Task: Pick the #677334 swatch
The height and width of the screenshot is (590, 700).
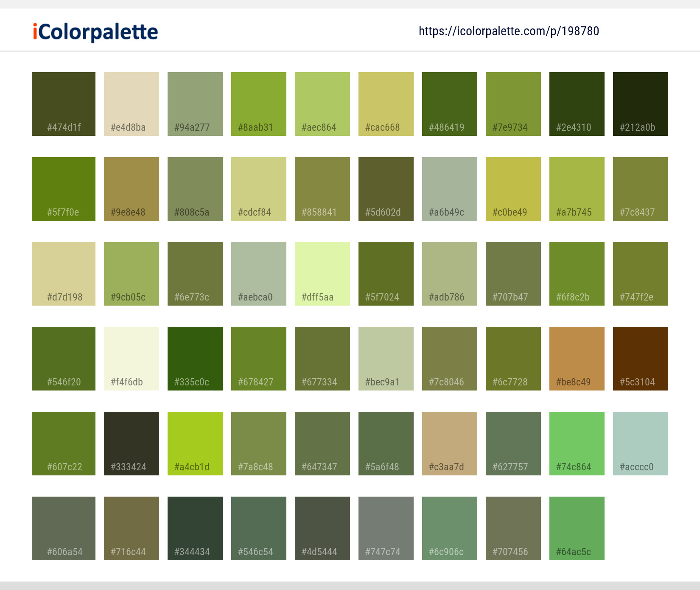Action: (322, 359)
